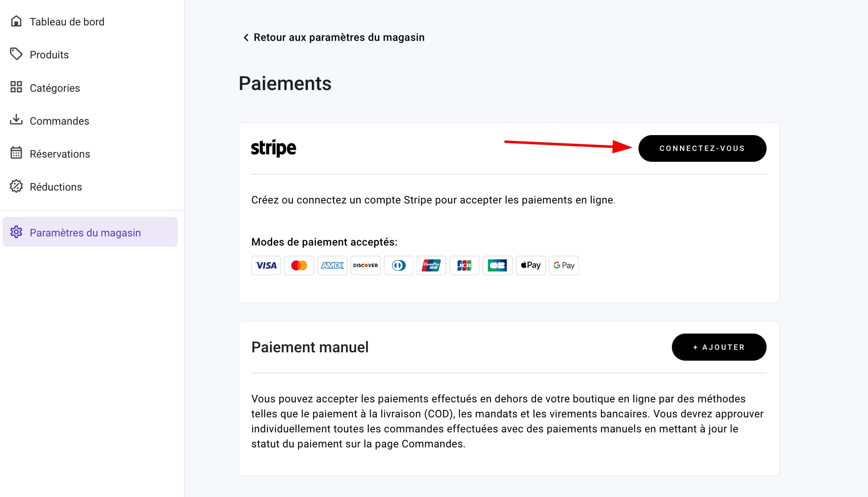Select Réservations in the sidebar
868x497 pixels.
pos(60,154)
